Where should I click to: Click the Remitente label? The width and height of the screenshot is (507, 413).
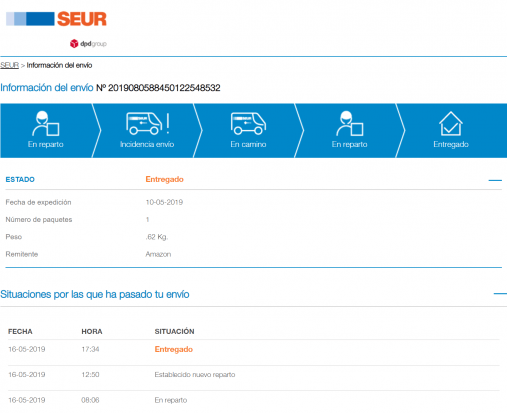pyautogui.click(x=22, y=254)
